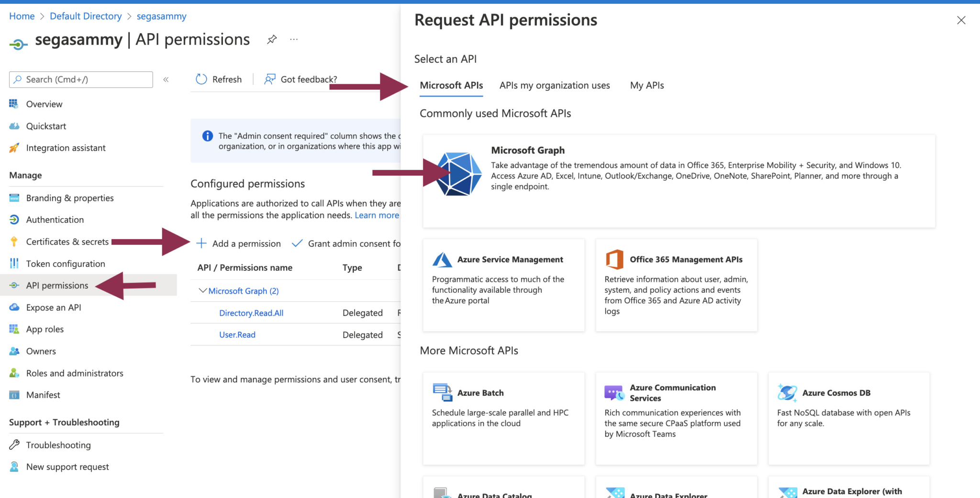Click the Azure Data Explorer icon
Screen dimensions: 980x498
pyautogui.click(x=614, y=493)
